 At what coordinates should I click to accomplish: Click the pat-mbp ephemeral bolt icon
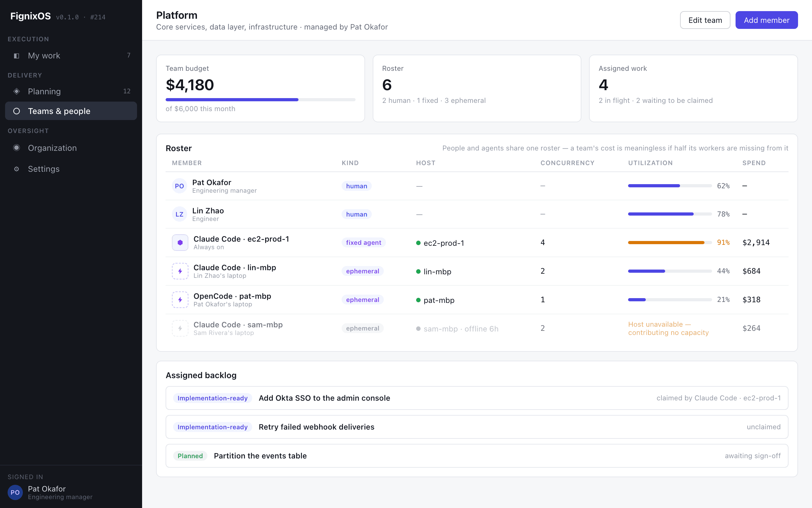pos(180,300)
